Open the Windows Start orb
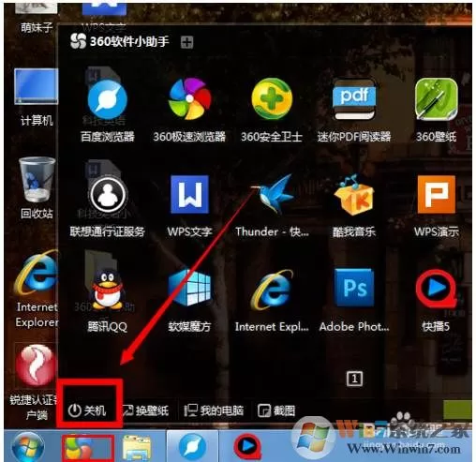The height and width of the screenshot is (462, 476). click(28, 447)
